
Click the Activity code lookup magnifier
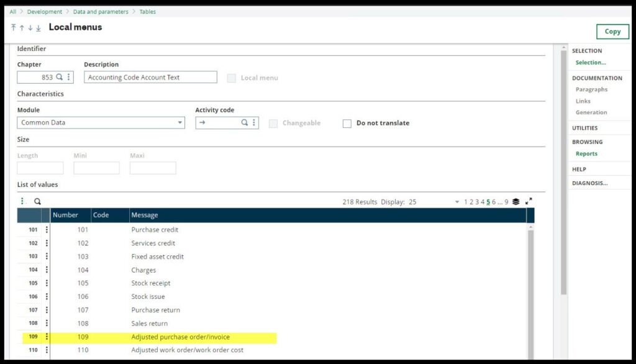point(245,123)
